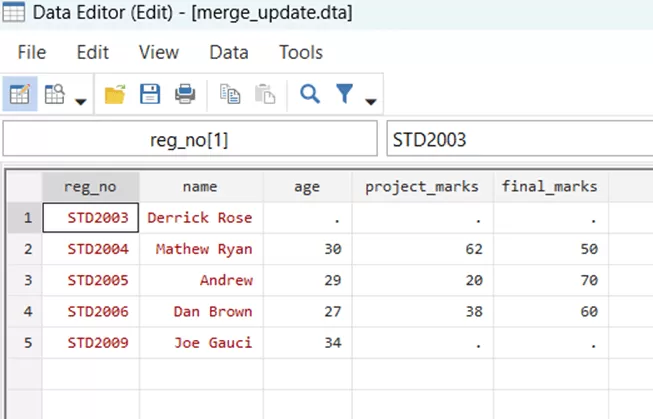Viewport: 653px width, 419px height.
Task: Open the View menu
Action: pyautogui.click(x=158, y=52)
